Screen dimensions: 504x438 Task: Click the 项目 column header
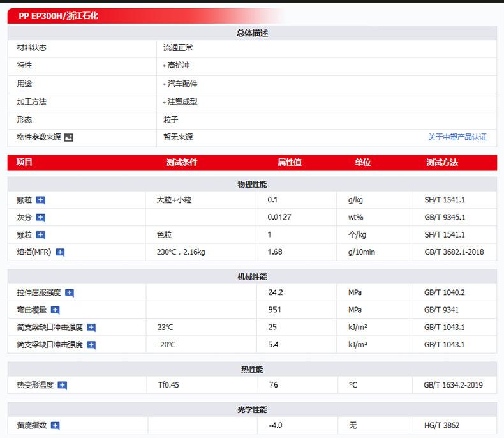[x=24, y=162]
